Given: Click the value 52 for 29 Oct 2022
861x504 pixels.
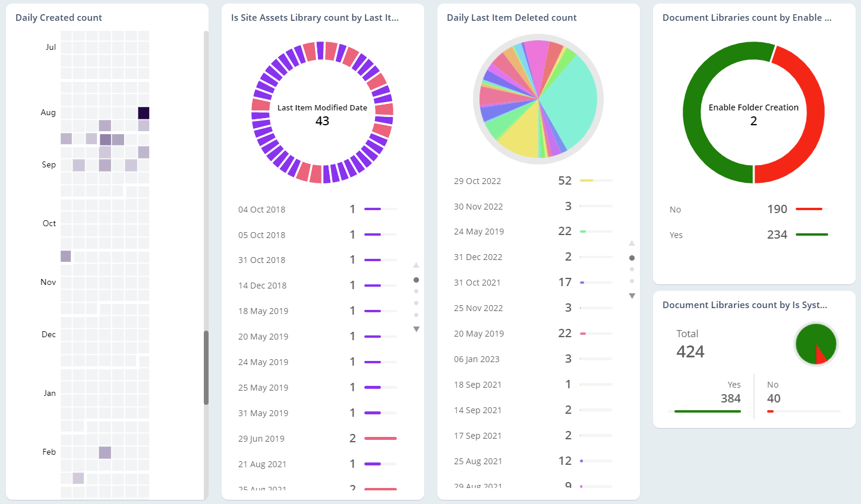Looking at the screenshot, I should pyautogui.click(x=564, y=180).
